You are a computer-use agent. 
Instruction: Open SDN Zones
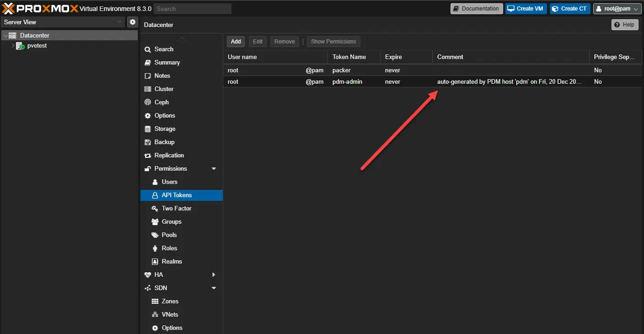pyautogui.click(x=170, y=301)
